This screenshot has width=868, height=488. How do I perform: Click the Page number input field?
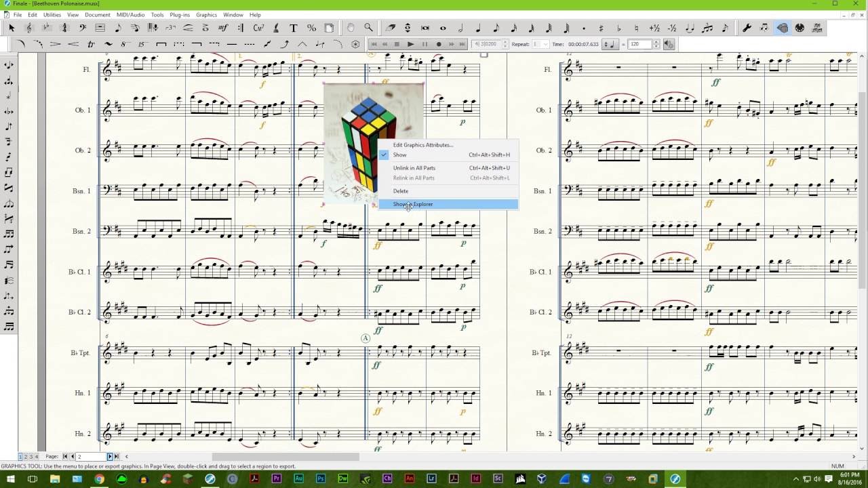[91, 457]
